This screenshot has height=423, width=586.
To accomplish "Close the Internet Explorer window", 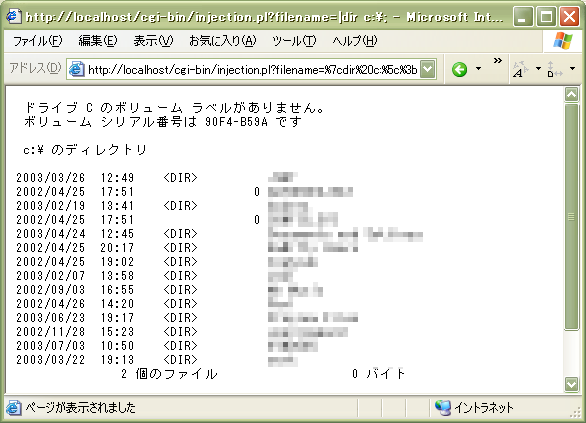I will pos(570,16).
